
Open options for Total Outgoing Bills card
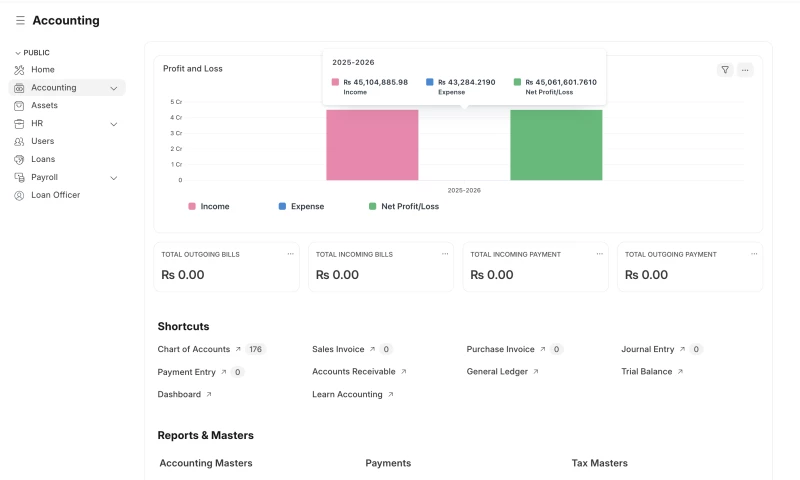coord(290,254)
